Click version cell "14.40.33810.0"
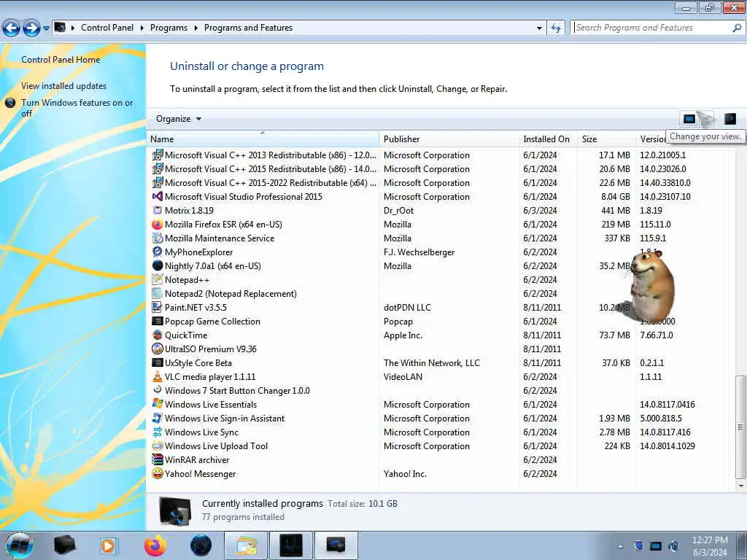 pos(665,183)
